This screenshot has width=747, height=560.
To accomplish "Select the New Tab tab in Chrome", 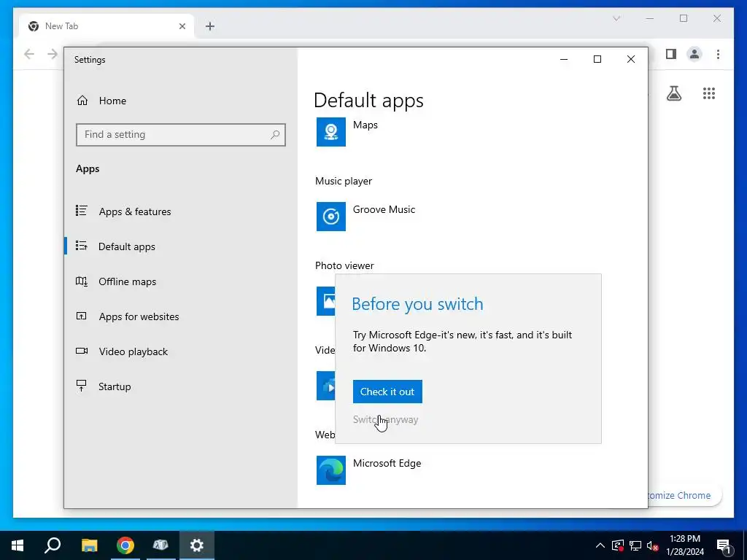I will coord(107,26).
